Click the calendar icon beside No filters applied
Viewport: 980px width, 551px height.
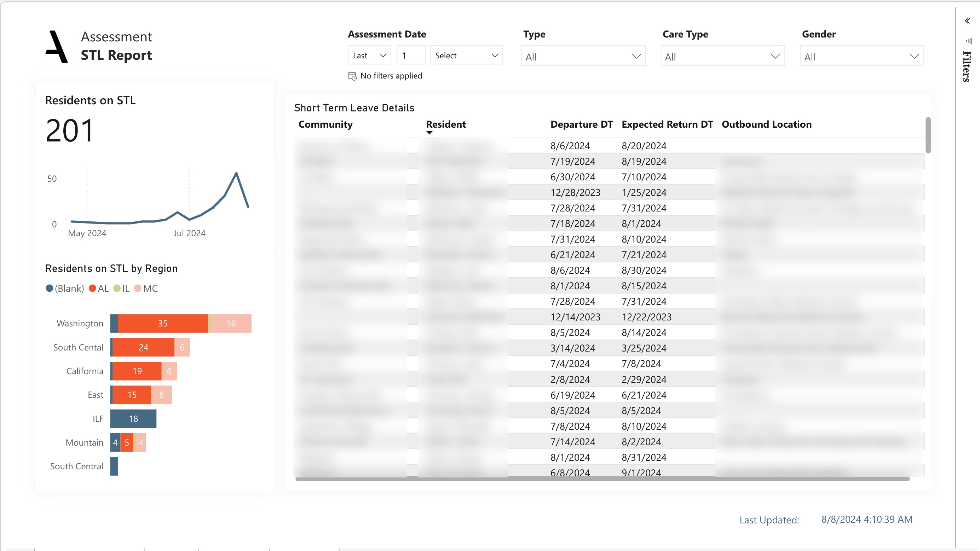352,76
